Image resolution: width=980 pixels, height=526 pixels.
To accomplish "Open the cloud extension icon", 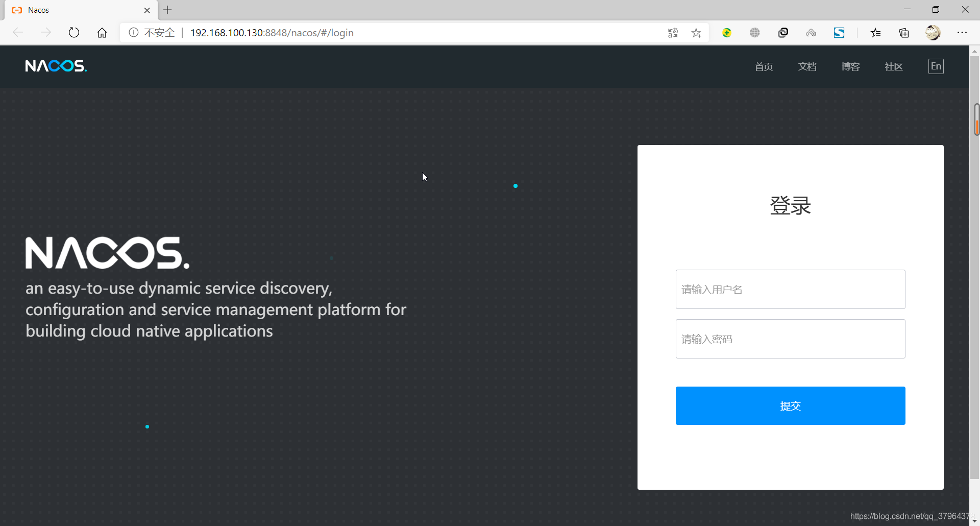I will 811,33.
